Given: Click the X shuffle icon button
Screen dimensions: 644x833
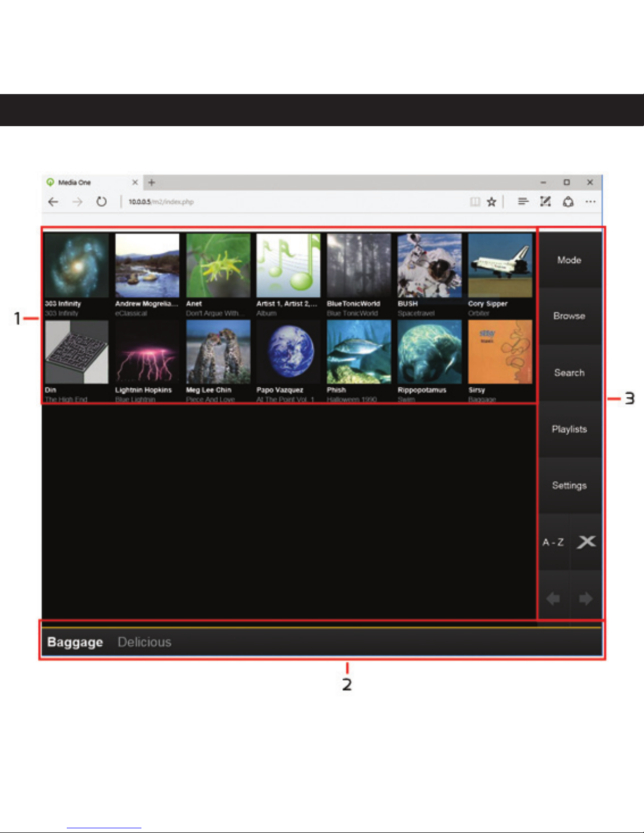Looking at the screenshot, I should (586, 542).
